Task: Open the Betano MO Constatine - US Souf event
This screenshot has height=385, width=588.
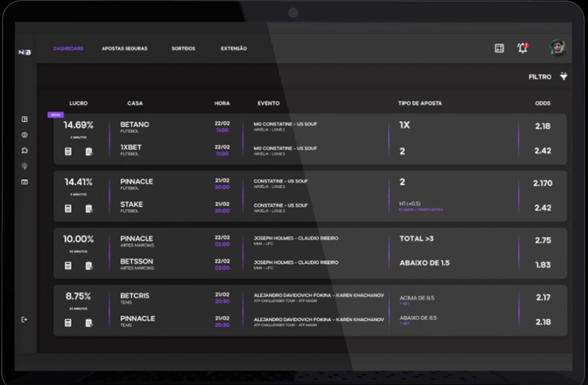Action: [285, 124]
